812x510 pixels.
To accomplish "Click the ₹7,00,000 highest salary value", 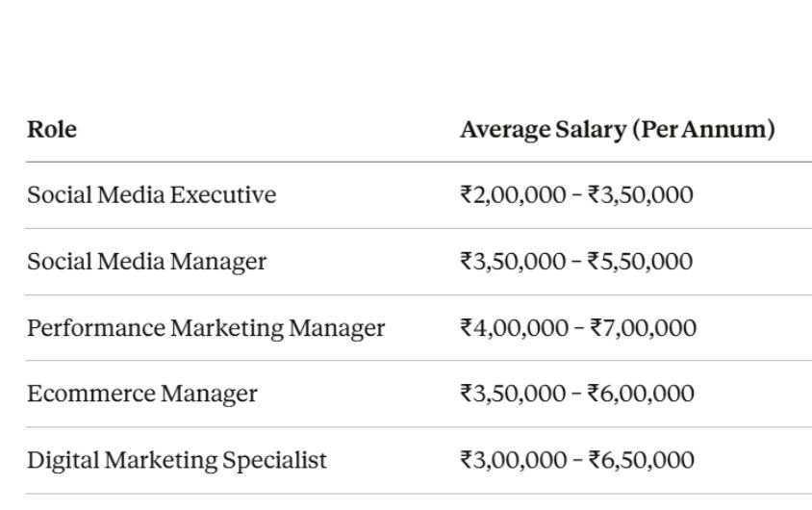I will 642,328.
